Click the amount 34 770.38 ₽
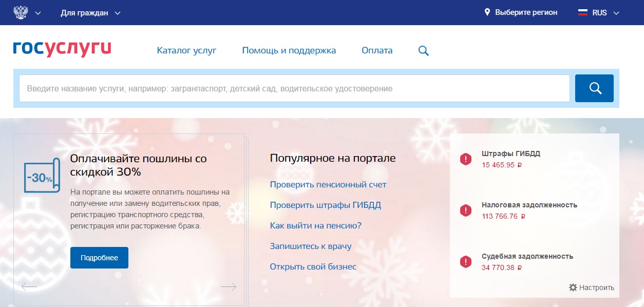644x307 pixels. coord(502,268)
